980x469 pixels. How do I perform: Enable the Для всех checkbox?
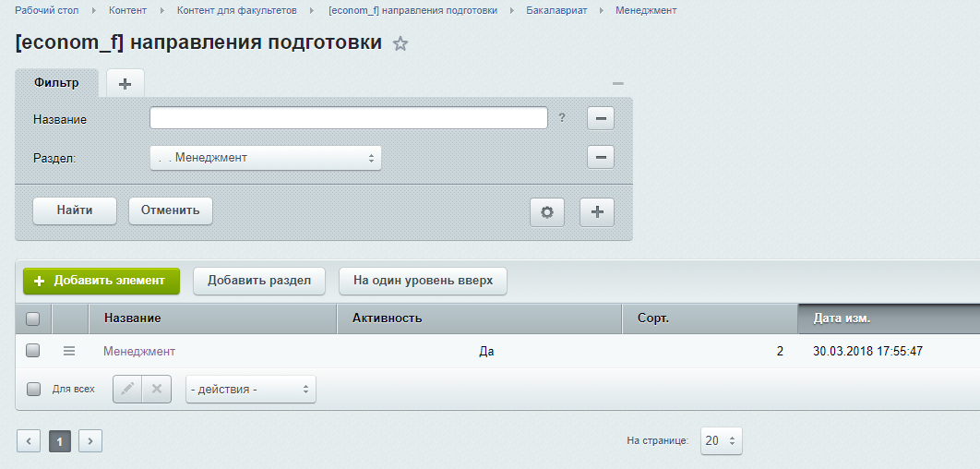(33, 390)
